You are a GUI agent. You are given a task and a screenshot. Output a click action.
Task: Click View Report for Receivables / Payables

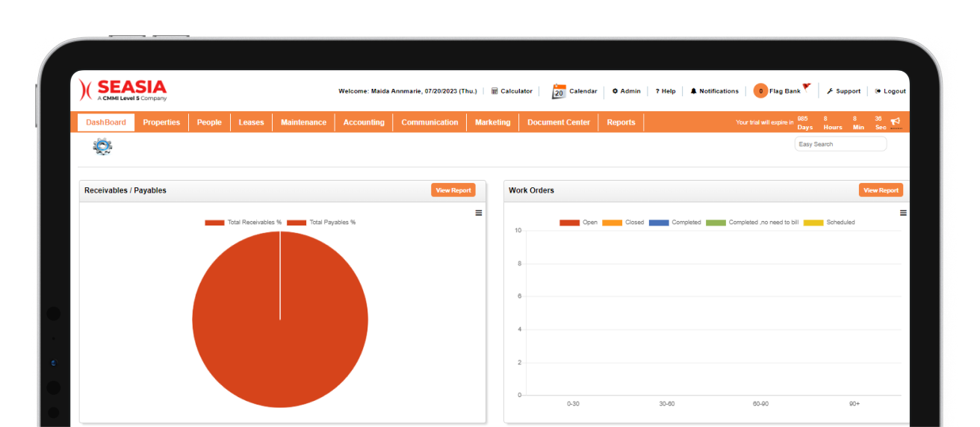pos(453,190)
